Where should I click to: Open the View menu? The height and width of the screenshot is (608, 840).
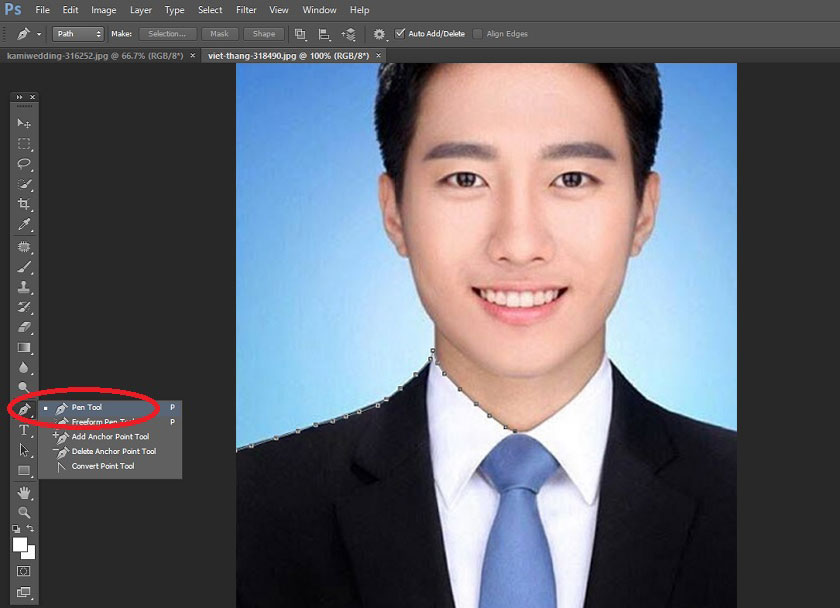279,10
